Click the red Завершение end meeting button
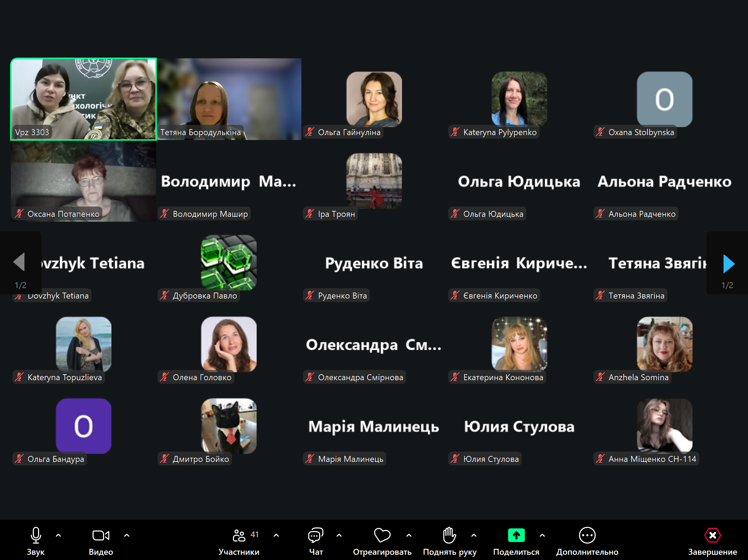 [x=712, y=535]
